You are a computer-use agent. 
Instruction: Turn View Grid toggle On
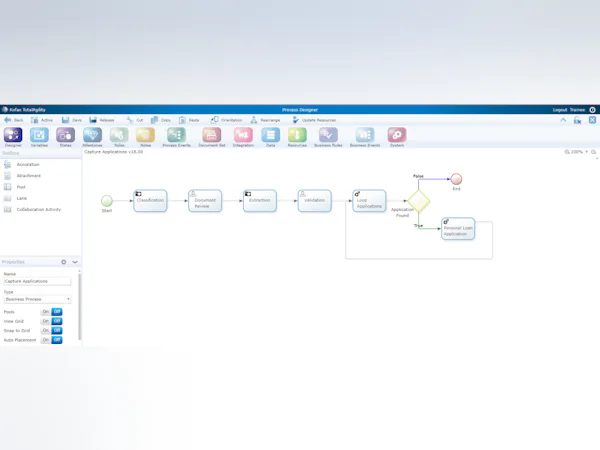coord(46,321)
